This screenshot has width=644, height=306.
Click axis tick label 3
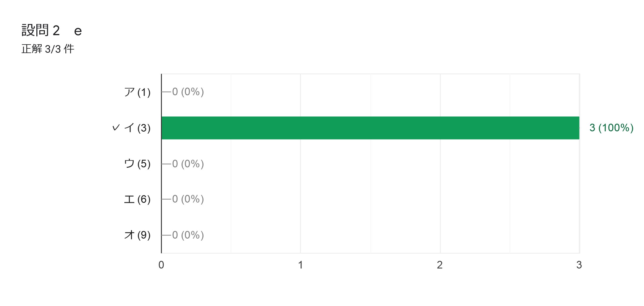(579, 265)
